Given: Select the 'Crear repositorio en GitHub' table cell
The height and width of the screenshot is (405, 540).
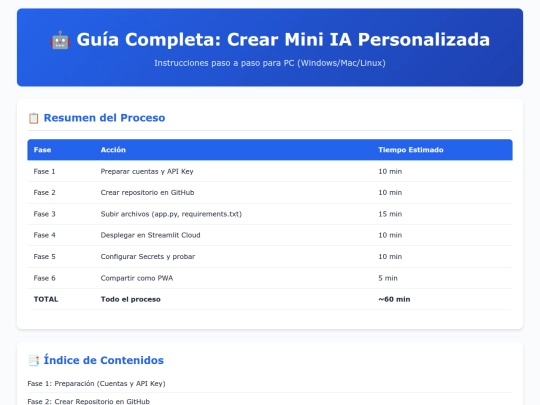Looking at the screenshot, I should coord(147,193).
